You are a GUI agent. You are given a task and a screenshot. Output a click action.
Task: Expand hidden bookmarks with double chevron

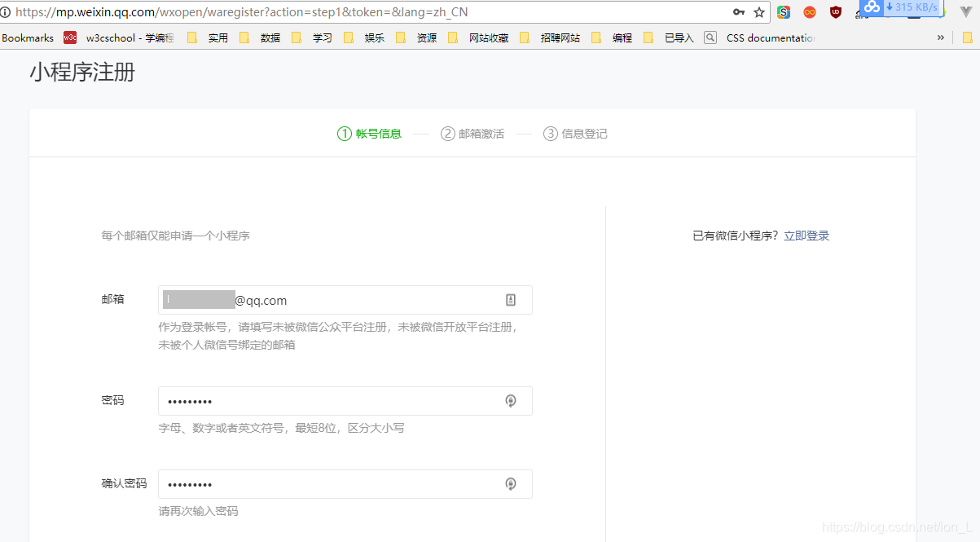click(x=941, y=37)
